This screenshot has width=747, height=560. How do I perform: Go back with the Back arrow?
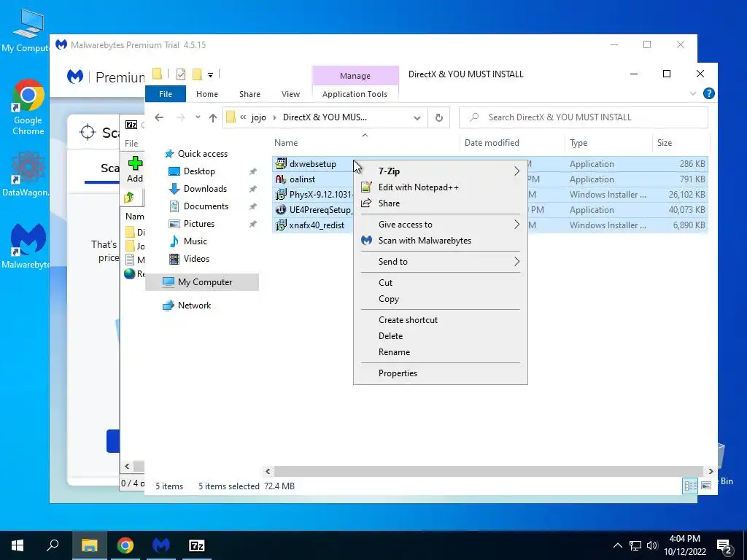click(x=159, y=117)
